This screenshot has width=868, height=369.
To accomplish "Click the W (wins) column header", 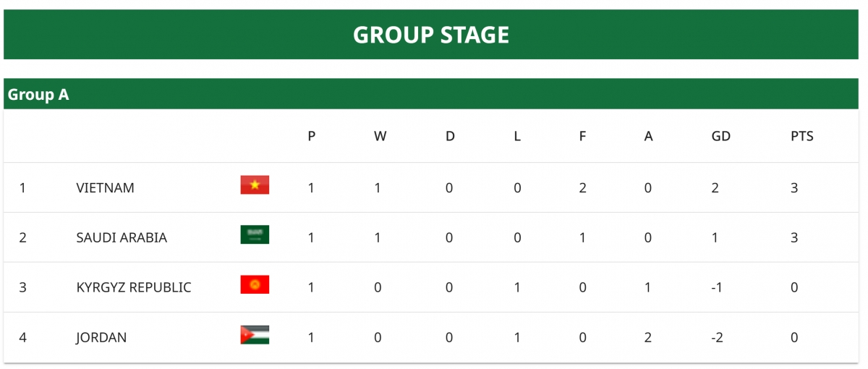I will 380,136.
